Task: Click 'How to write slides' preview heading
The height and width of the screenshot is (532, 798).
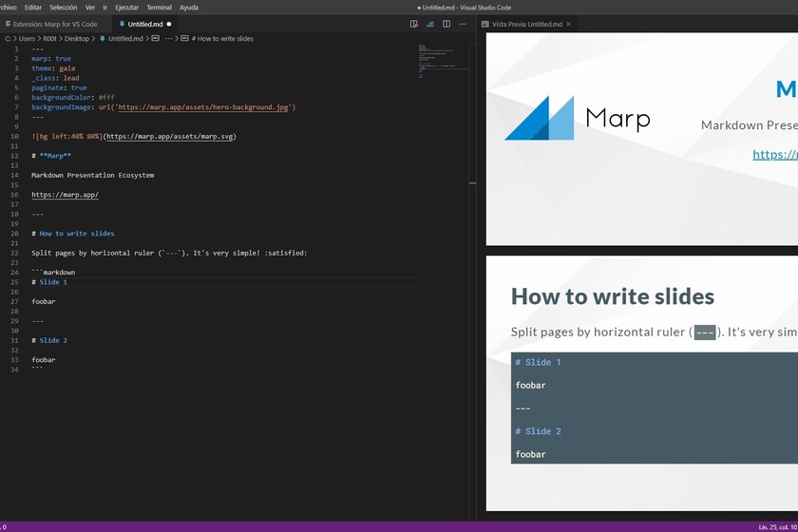Action: [613, 296]
